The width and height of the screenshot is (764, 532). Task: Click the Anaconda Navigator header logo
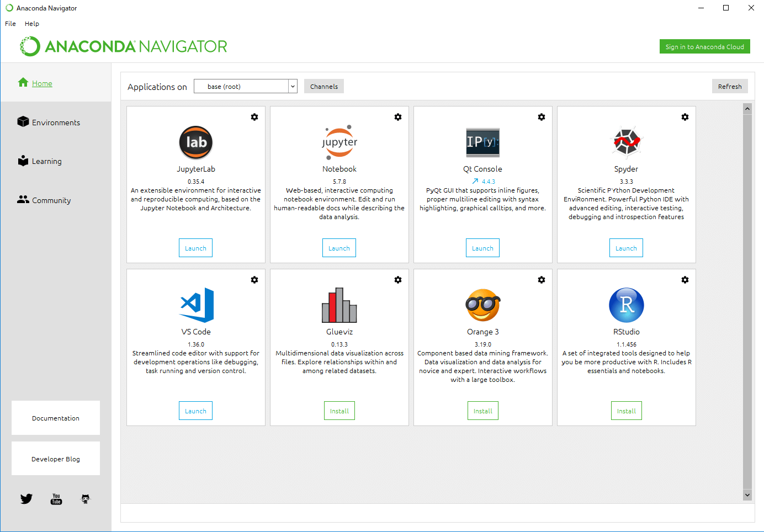tap(124, 46)
